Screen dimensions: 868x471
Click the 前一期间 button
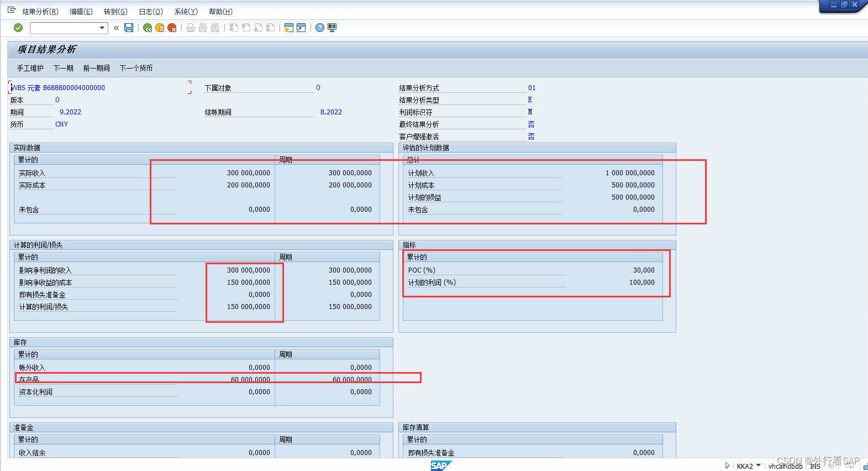pyautogui.click(x=97, y=68)
